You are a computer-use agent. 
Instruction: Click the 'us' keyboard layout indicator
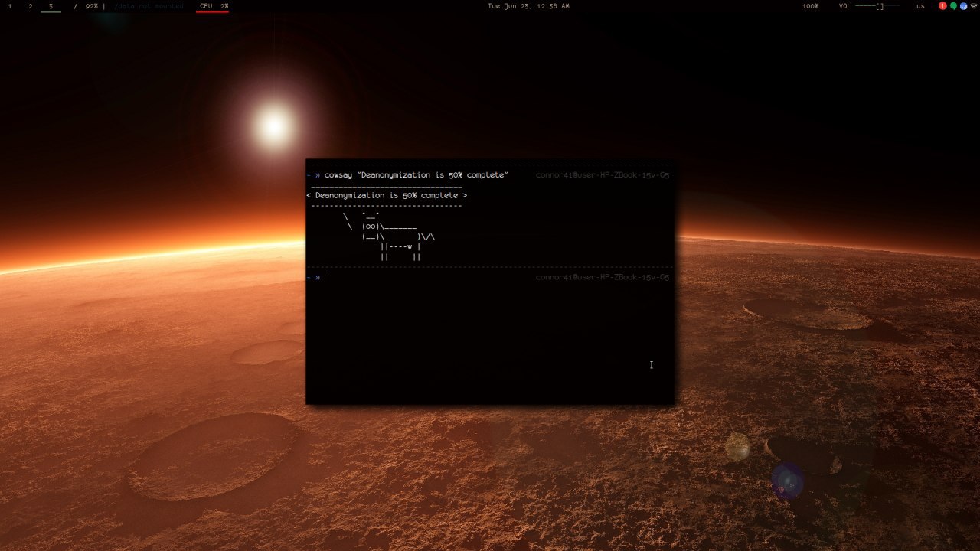point(920,6)
